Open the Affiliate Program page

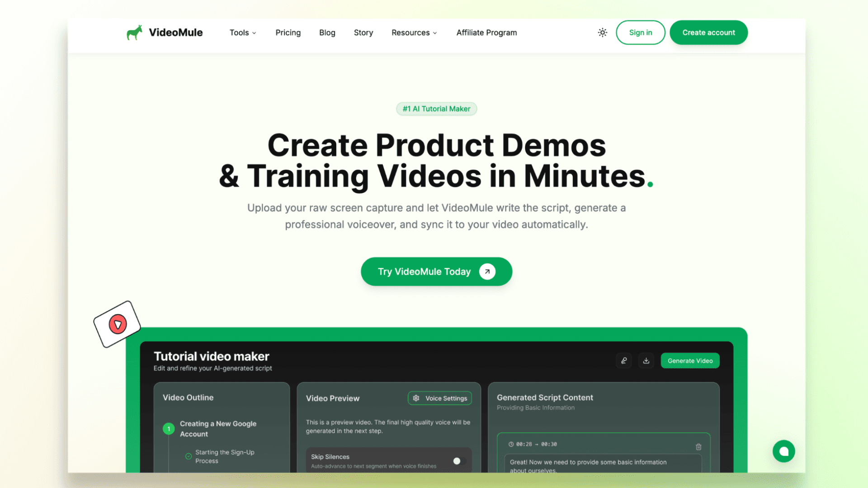pyautogui.click(x=486, y=33)
